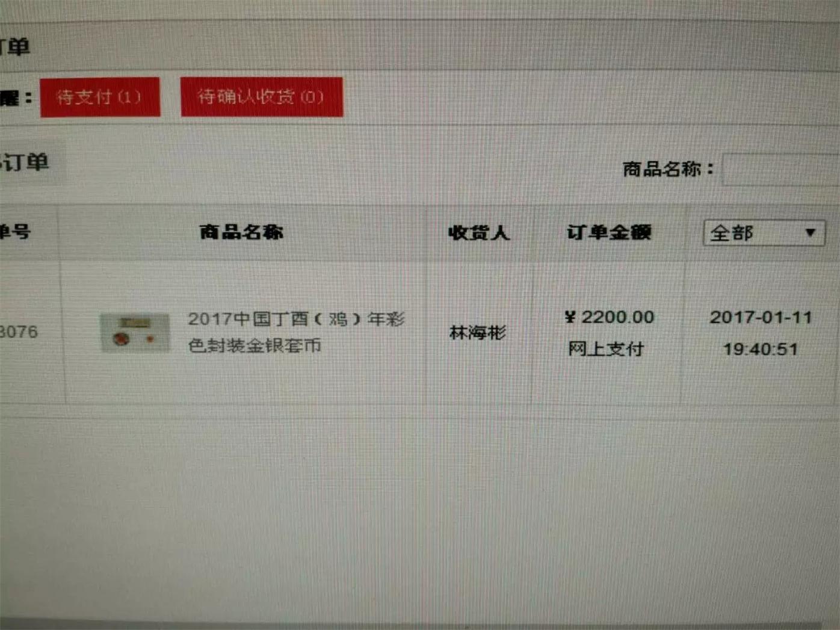The image size is (840, 630).
Task: Click the 收货人 column header
Action: click(x=479, y=233)
